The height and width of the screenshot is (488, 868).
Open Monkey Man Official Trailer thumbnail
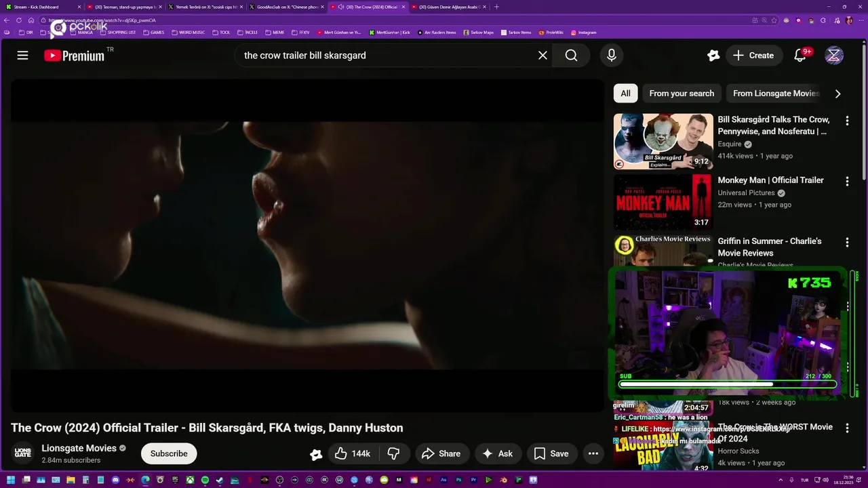pyautogui.click(x=663, y=202)
